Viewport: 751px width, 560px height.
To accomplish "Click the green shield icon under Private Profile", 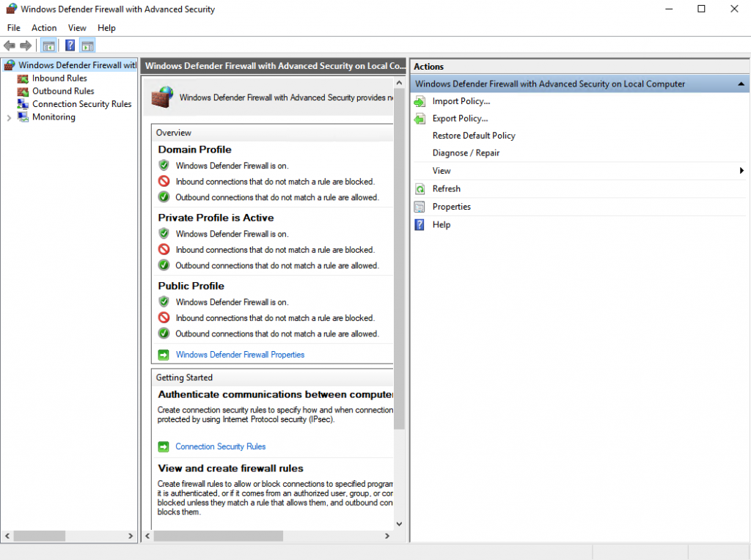I will point(164,234).
